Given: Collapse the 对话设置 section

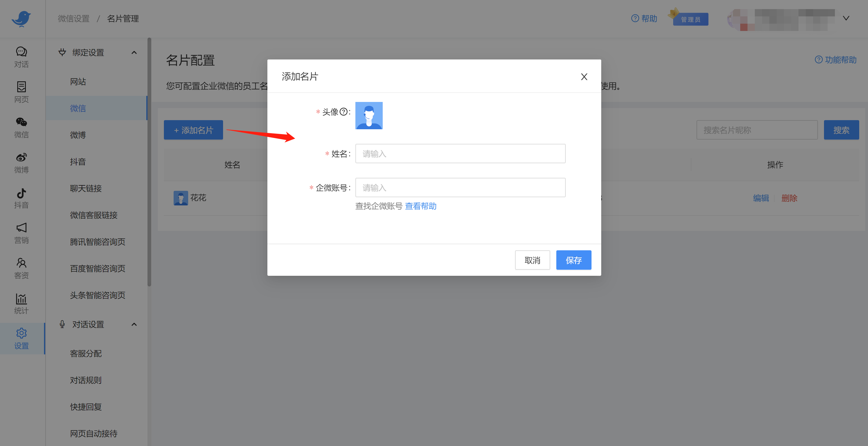Looking at the screenshot, I should pos(134,324).
